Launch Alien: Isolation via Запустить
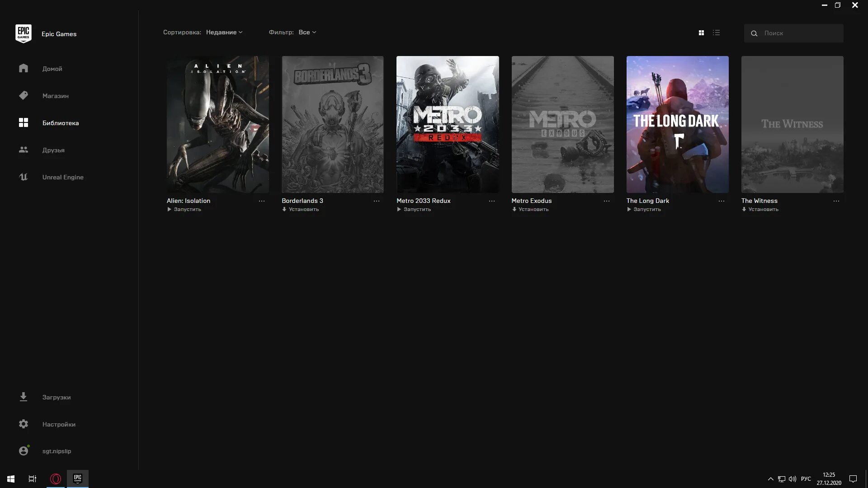The width and height of the screenshot is (868, 488). (x=184, y=209)
